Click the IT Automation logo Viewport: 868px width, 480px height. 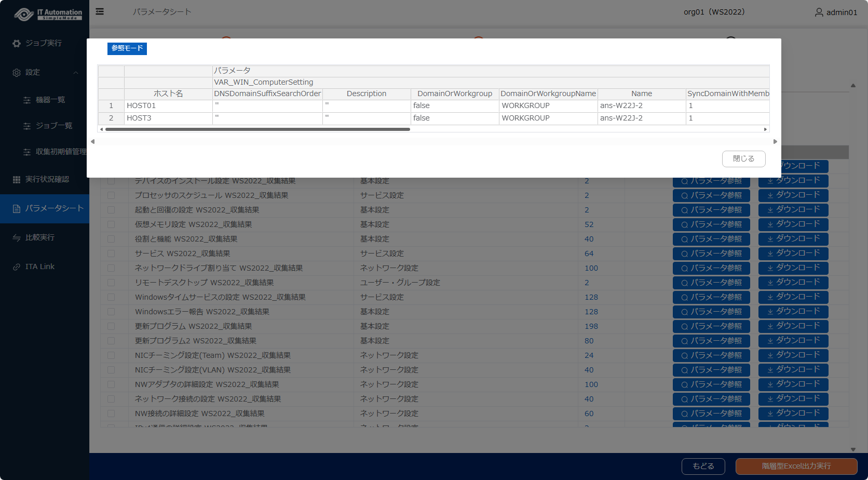click(x=48, y=14)
